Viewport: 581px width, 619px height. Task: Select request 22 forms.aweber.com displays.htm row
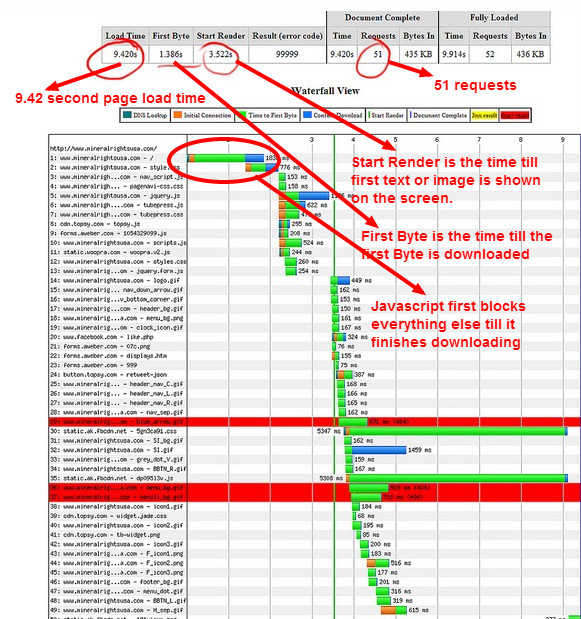[315, 356]
